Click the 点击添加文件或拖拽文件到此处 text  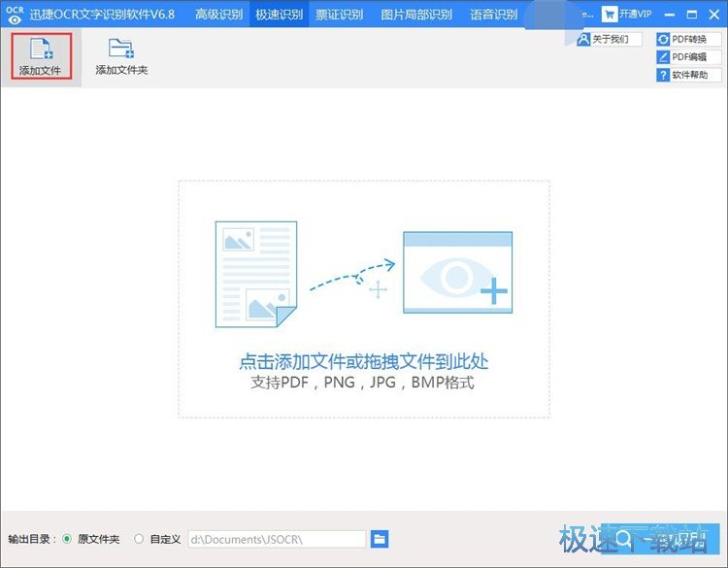coord(364,361)
